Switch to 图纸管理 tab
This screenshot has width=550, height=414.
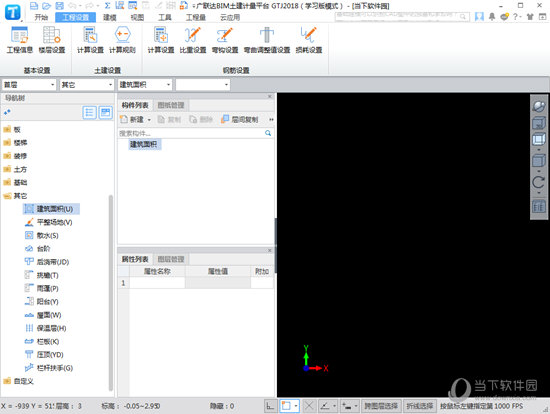171,105
